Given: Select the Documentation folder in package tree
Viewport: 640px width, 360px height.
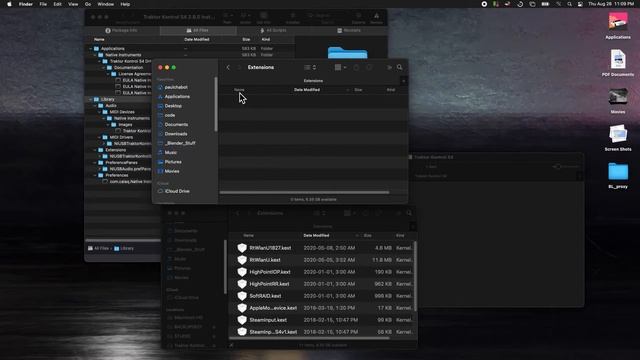Looking at the screenshot, I should pos(128,67).
